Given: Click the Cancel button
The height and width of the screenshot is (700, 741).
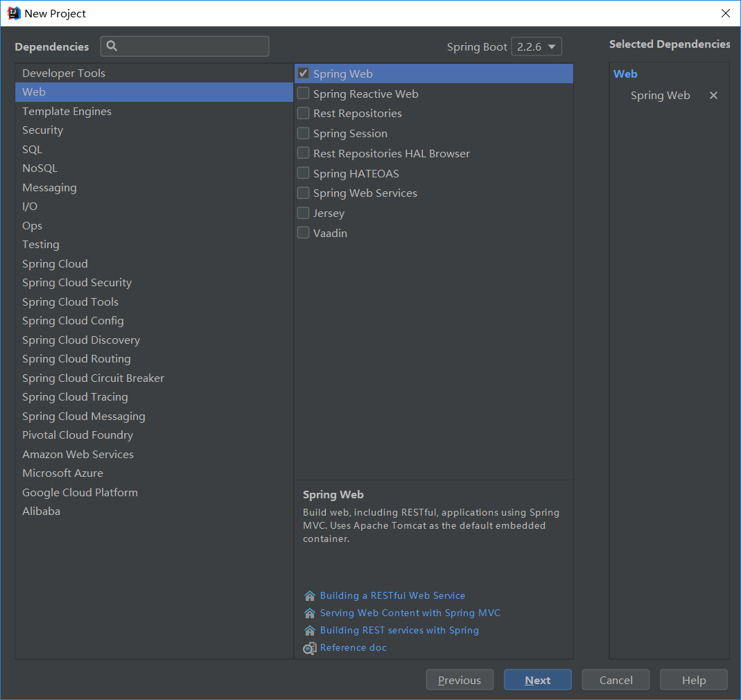Looking at the screenshot, I should pos(616,680).
